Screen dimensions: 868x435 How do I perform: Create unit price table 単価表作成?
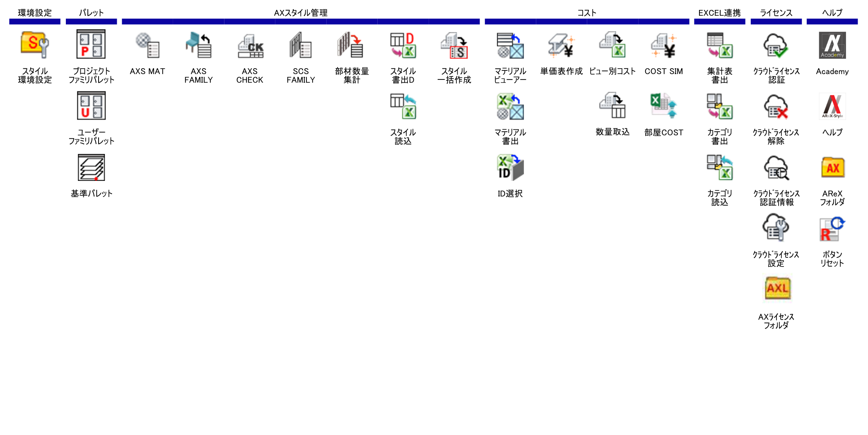(561, 45)
